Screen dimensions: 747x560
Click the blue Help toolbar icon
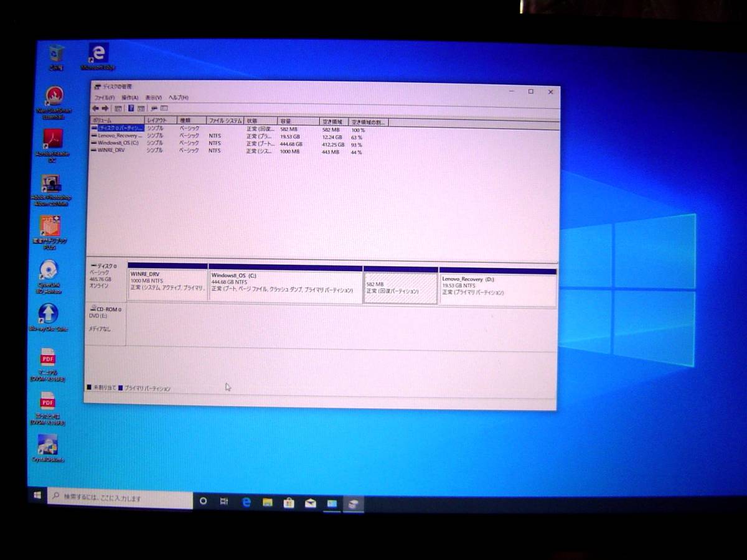click(x=131, y=108)
